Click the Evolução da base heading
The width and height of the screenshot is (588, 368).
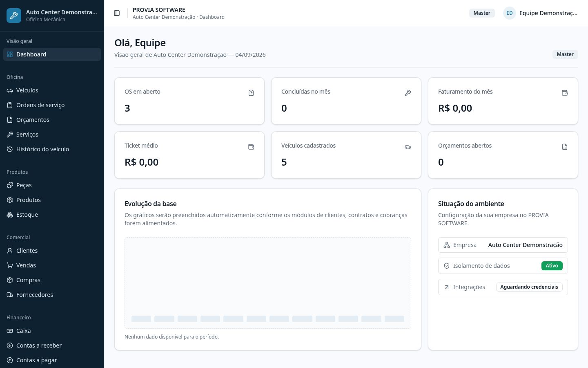click(151, 204)
